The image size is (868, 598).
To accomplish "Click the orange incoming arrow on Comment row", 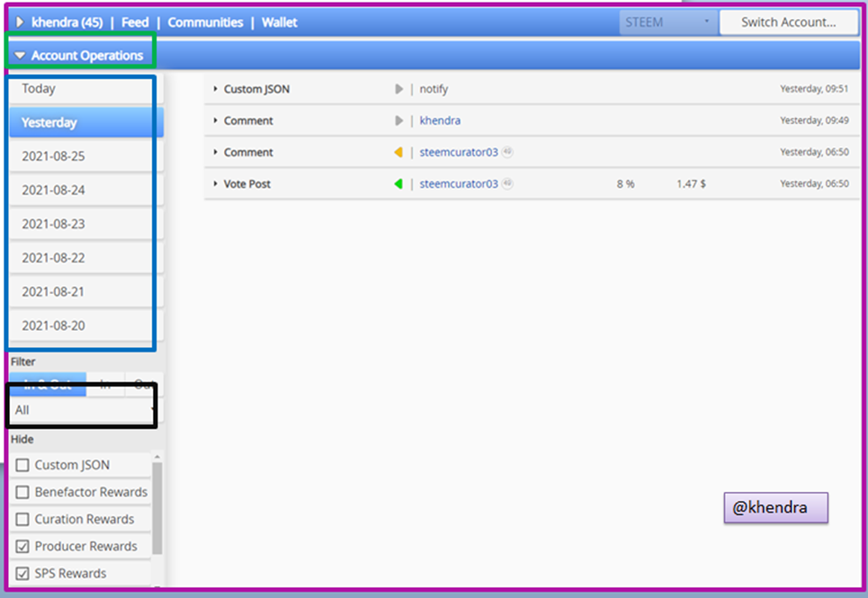I will tap(398, 152).
